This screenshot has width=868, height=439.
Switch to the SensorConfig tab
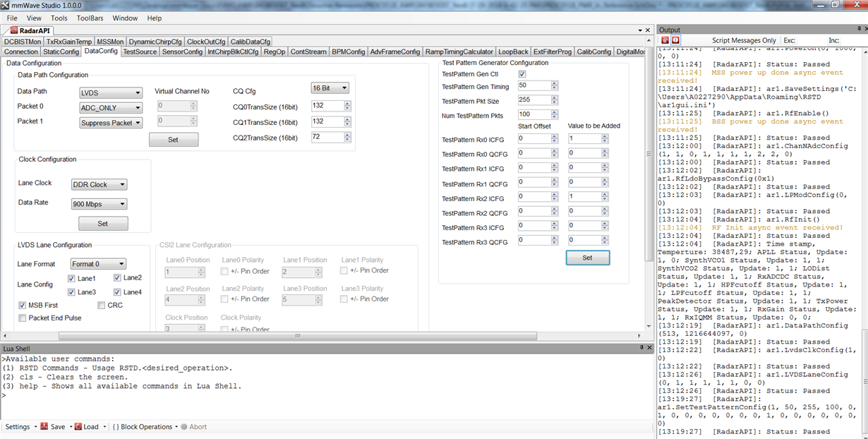[182, 52]
